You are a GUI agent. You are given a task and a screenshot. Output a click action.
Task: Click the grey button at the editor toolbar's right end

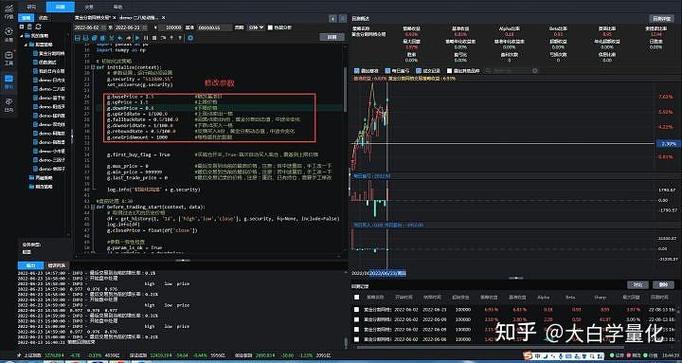332,38
